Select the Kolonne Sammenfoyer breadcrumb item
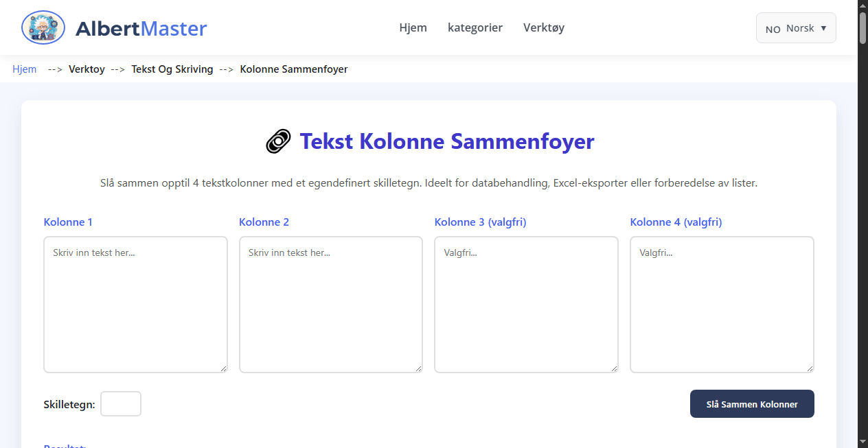 click(294, 69)
